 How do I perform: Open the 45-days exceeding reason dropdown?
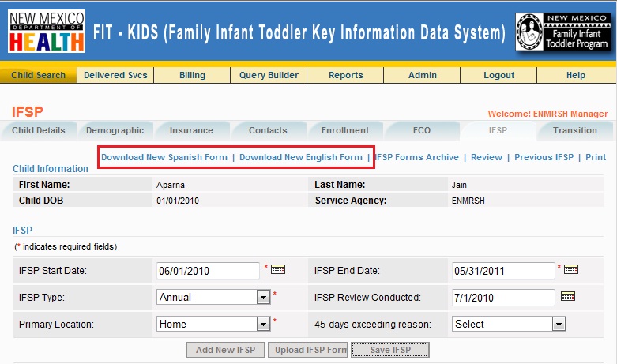[559, 324]
